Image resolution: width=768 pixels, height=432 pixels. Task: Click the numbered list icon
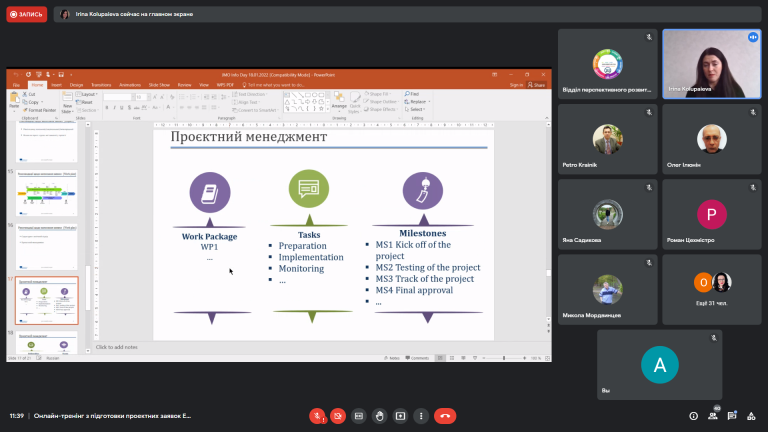pyautogui.click(x=193, y=97)
